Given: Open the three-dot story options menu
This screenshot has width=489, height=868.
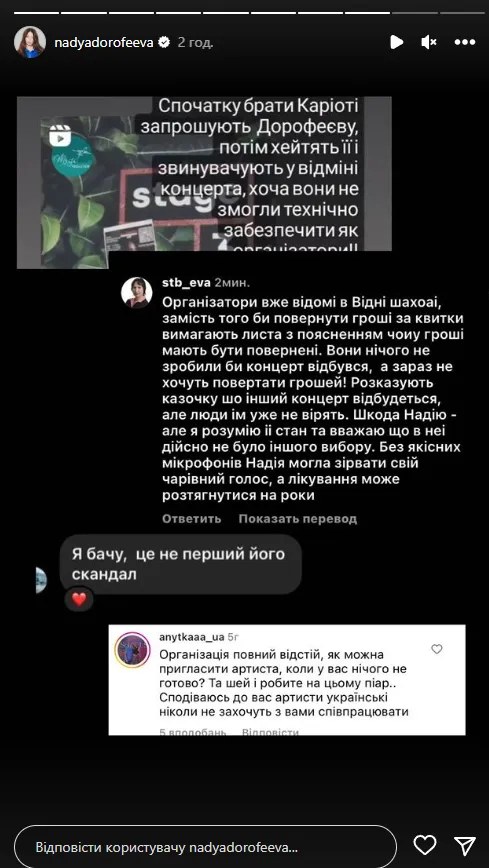Looking at the screenshot, I should tap(465, 42).
